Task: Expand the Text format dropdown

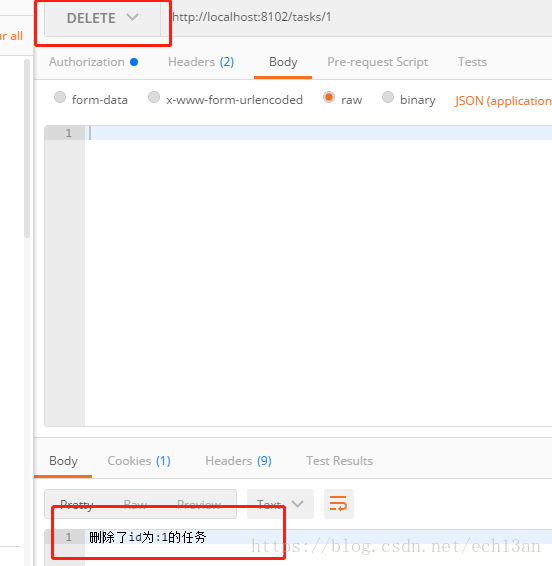Action: click(280, 504)
